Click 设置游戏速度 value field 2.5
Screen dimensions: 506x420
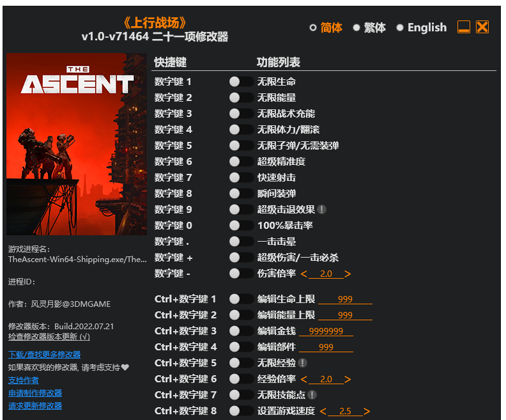point(345,411)
